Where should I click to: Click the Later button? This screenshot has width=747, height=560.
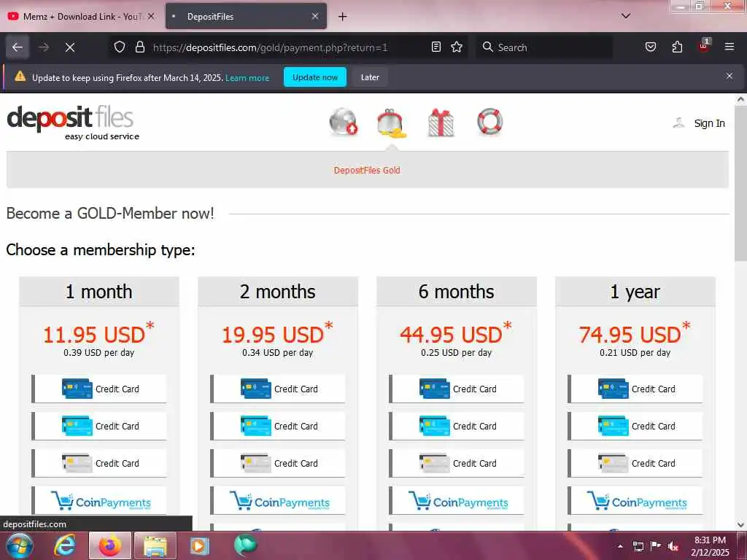(x=370, y=77)
